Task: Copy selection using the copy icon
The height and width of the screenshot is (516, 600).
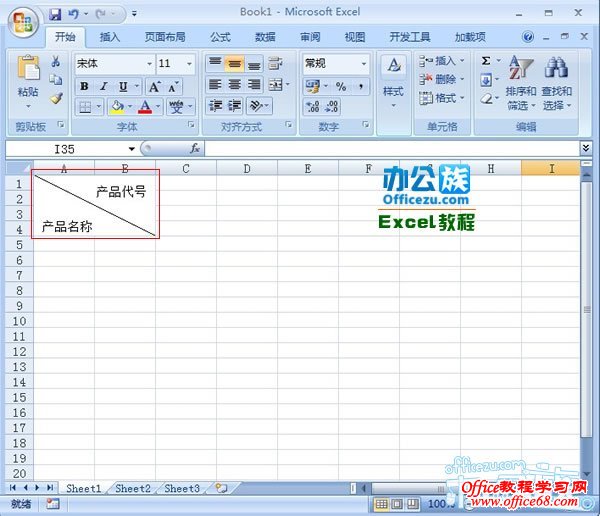Action: pos(56,80)
